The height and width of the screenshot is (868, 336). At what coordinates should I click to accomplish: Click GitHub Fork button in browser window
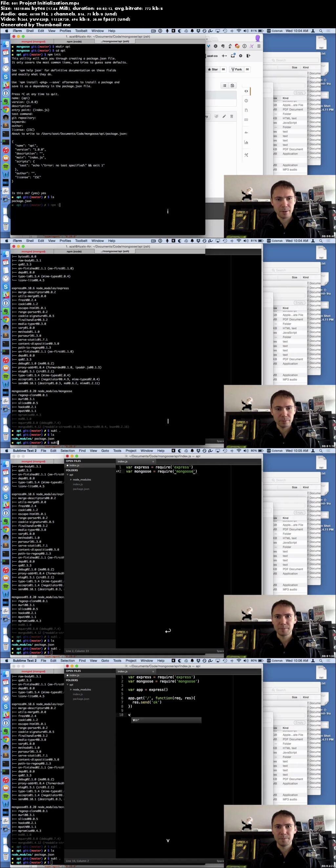point(236,69)
